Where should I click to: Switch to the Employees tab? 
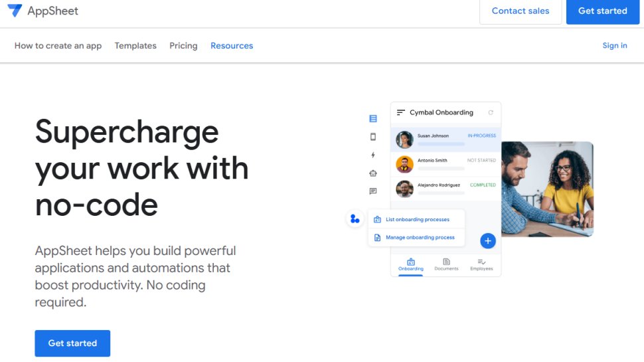[481, 265]
